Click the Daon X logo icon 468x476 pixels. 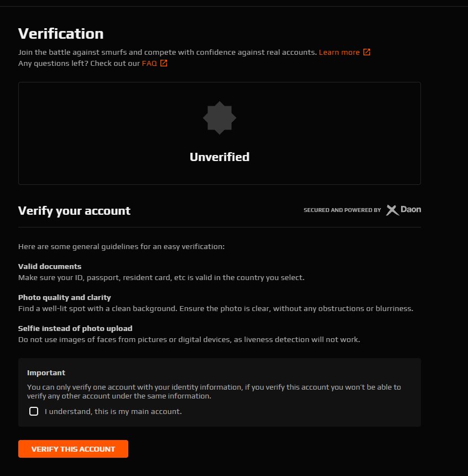click(x=392, y=210)
